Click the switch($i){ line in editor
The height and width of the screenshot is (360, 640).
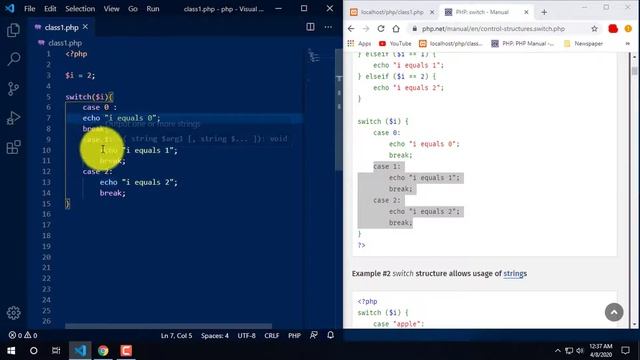[89, 97]
